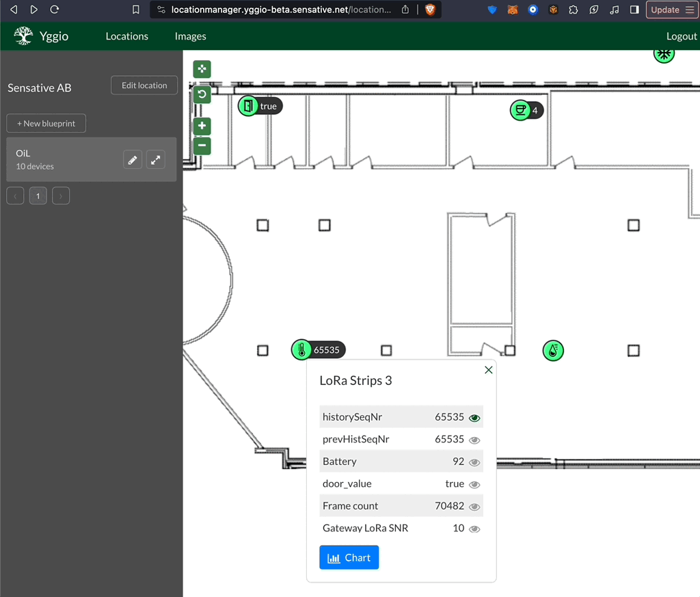Expand the OiL blueprint fullscreen with the arrows icon
The image size is (700, 597).
(155, 159)
